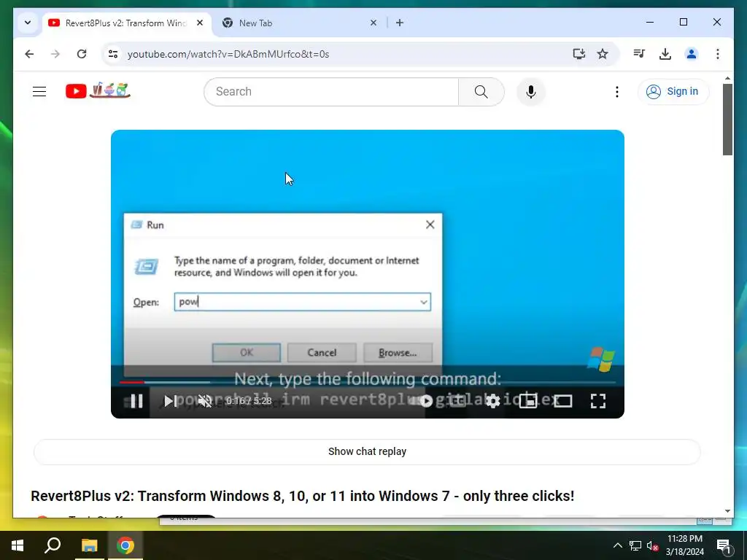The height and width of the screenshot is (560, 747).
Task: Focus the YouTube Search field
Action: click(331, 91)
